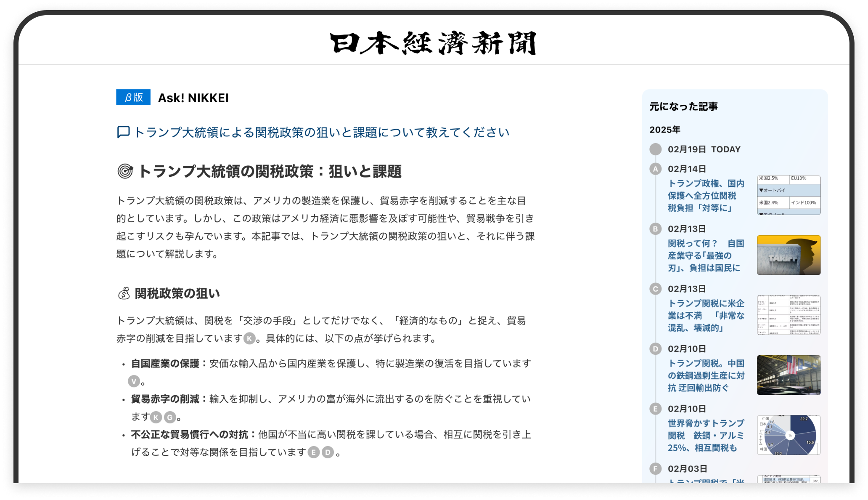Click the Nikkei newspaper logo header

click(x=433, y=43)
